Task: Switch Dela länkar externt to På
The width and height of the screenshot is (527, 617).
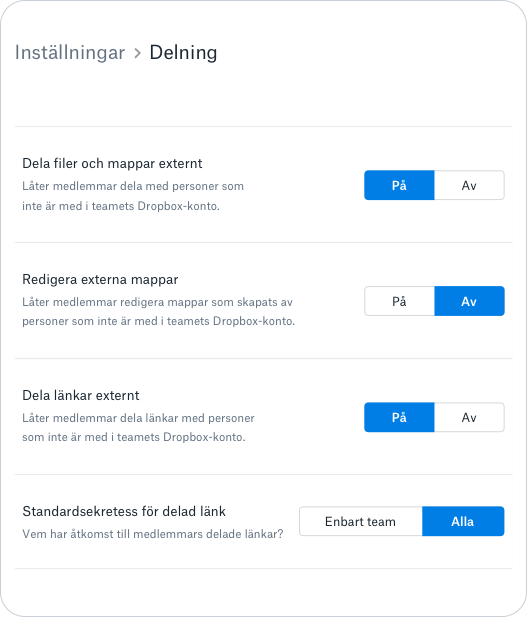Action: click(399, 417)
